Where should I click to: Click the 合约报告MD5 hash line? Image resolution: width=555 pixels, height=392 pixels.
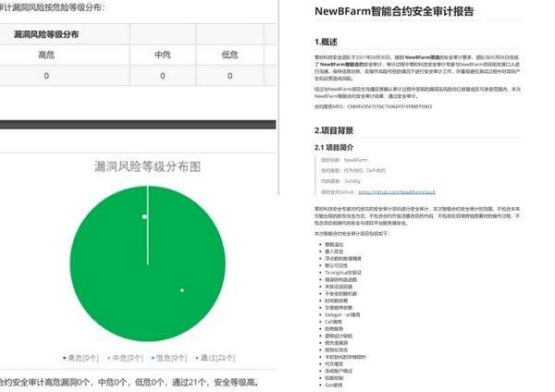373,106
